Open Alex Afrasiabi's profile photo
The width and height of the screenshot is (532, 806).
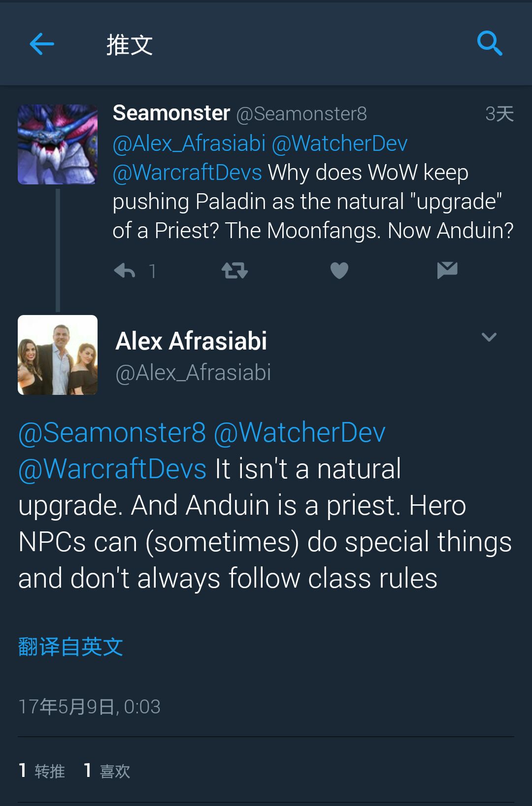point(58,355)
